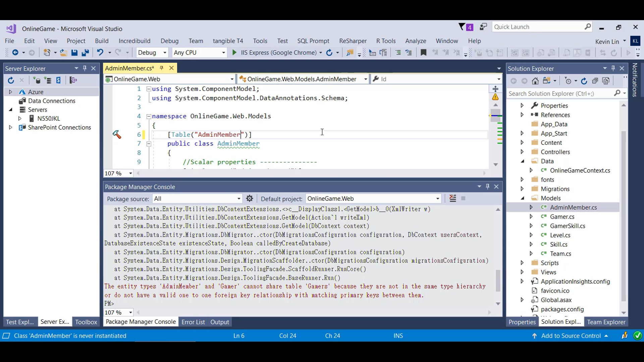Image resolution: width=644 pixels, height=362 pixels.
Task: Open Package Manager Console settings gear
Action: [250, 198]
